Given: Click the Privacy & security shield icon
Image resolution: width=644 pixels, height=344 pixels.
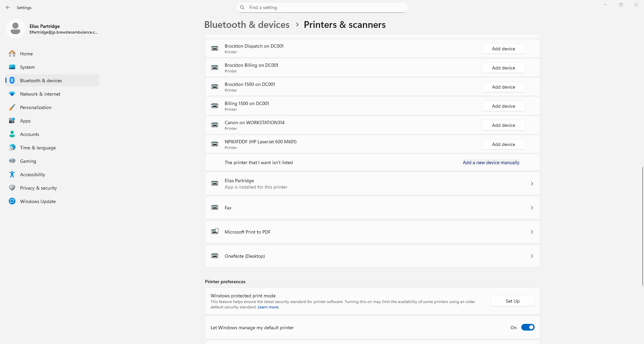Looking at the screenshot, I should [12, 188].
